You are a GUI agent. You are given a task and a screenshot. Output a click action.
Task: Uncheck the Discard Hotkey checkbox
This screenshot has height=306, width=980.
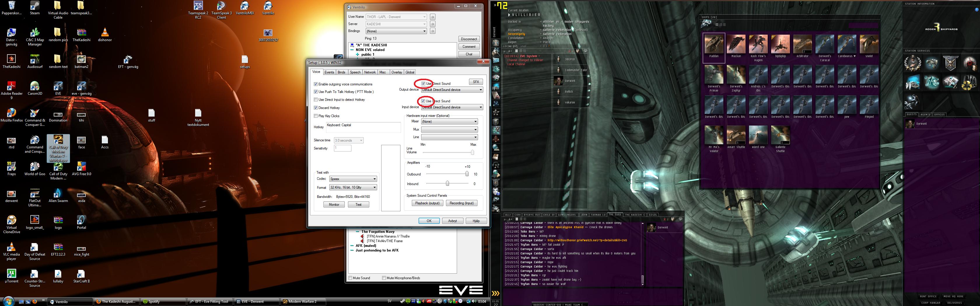(316, 108)
